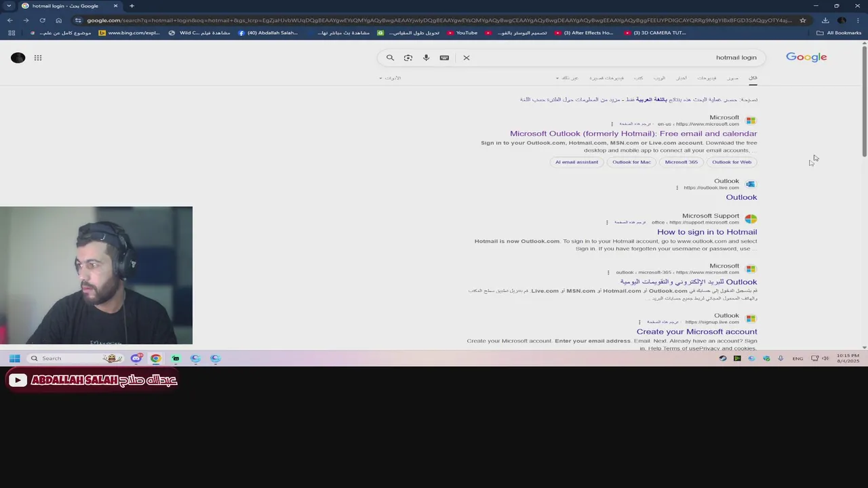Open the YouTube bookmark

(462, 33)
